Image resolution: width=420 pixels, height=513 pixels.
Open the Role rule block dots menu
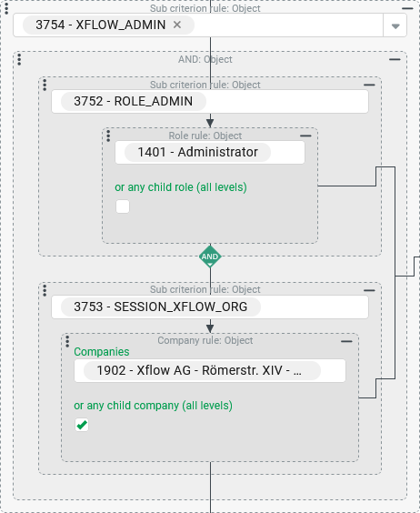coord(108,136)
